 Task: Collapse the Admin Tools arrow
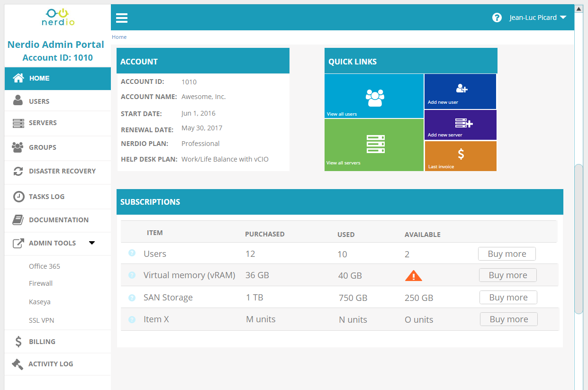click(x=92, y=243)
